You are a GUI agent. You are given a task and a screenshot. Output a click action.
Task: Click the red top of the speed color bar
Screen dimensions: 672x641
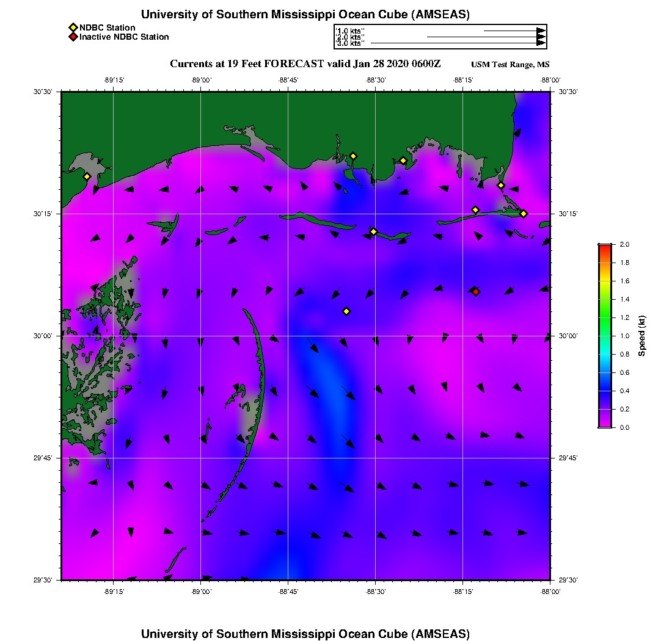click(x=605, y=247)
